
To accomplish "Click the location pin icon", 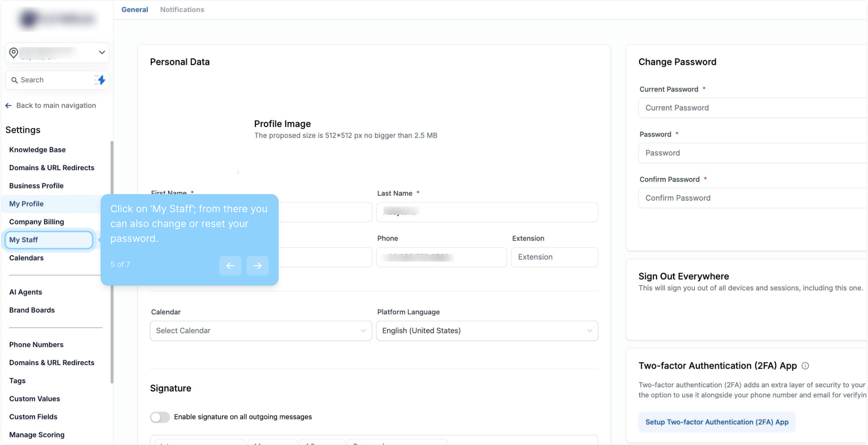I will (14, 53).
